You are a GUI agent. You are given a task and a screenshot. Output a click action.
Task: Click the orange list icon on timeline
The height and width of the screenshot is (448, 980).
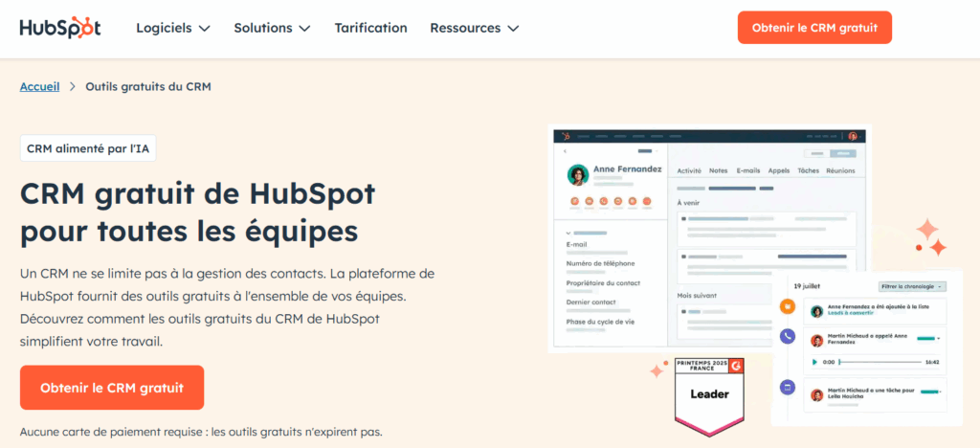pos(788,306)
